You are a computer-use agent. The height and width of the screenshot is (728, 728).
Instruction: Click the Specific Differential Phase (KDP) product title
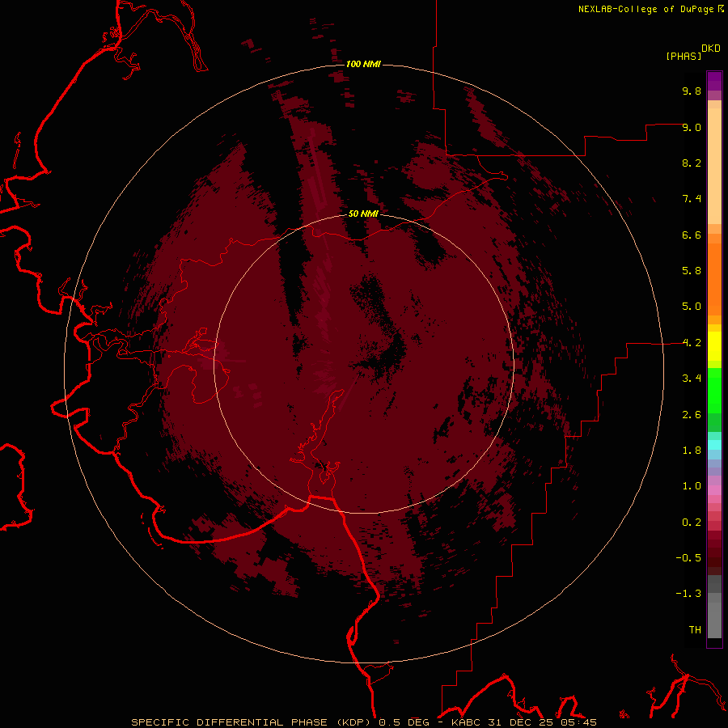[252, 722]
